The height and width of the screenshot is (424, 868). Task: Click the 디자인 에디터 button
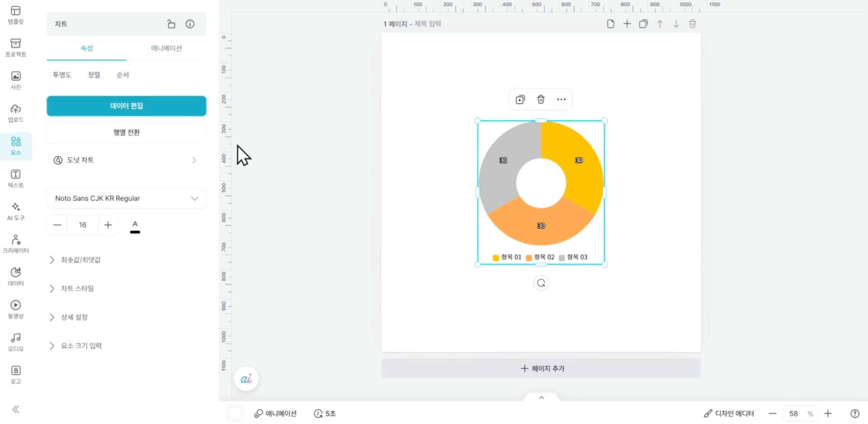click(x=729, y=414)
